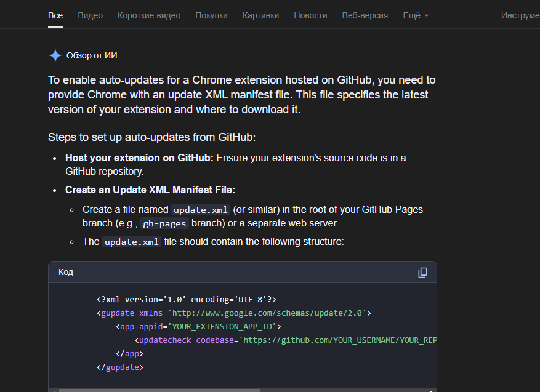This screenshot has height=392, width=540.
Task: Go to the Картинки tab
Action: 260,15
